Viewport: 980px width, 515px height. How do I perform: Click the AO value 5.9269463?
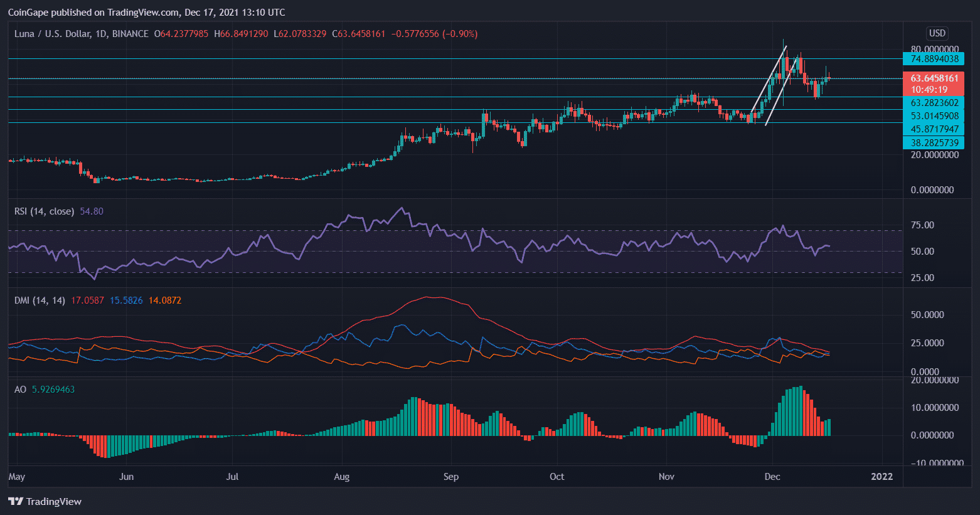click(x=53, y=390)
